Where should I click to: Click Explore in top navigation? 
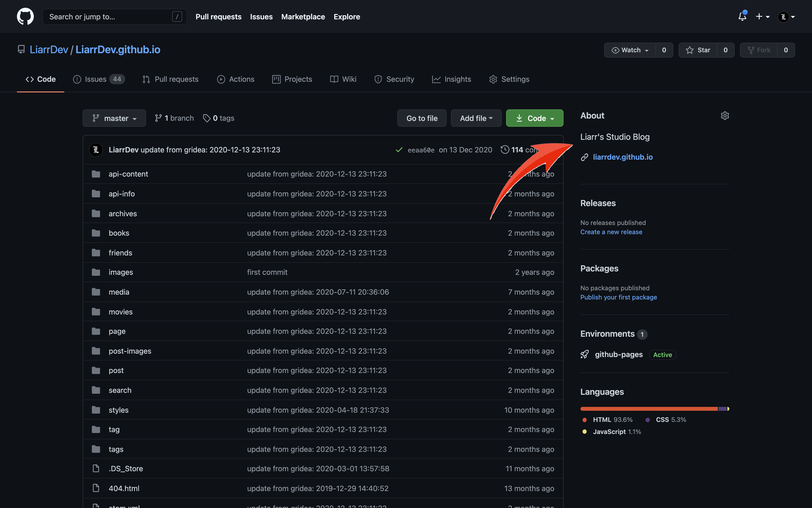[x=347, y=16]
